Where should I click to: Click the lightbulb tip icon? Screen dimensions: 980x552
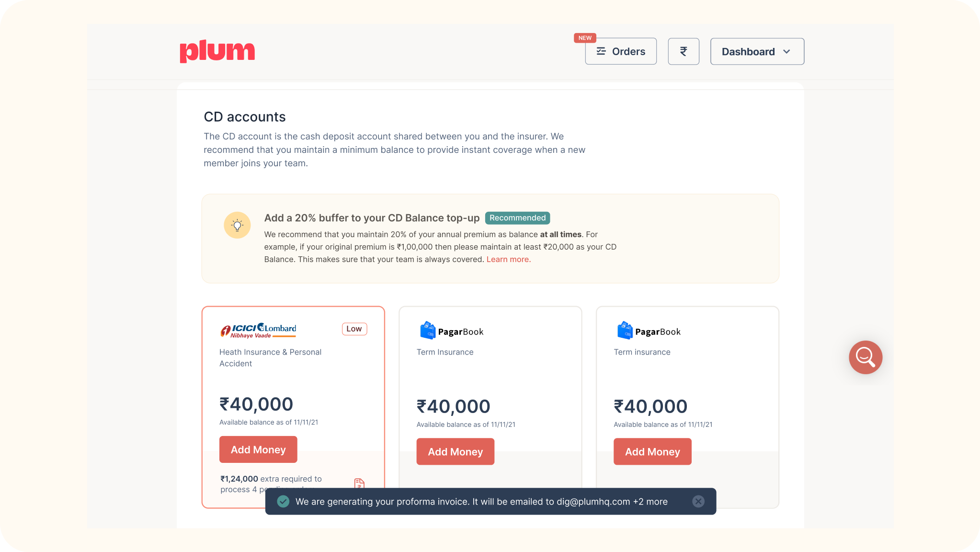tap(237, 225)
